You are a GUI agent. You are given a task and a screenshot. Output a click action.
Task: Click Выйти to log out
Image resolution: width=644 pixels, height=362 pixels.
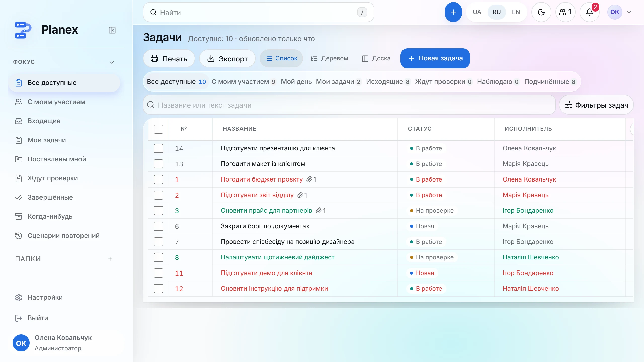tap(64, 318)
